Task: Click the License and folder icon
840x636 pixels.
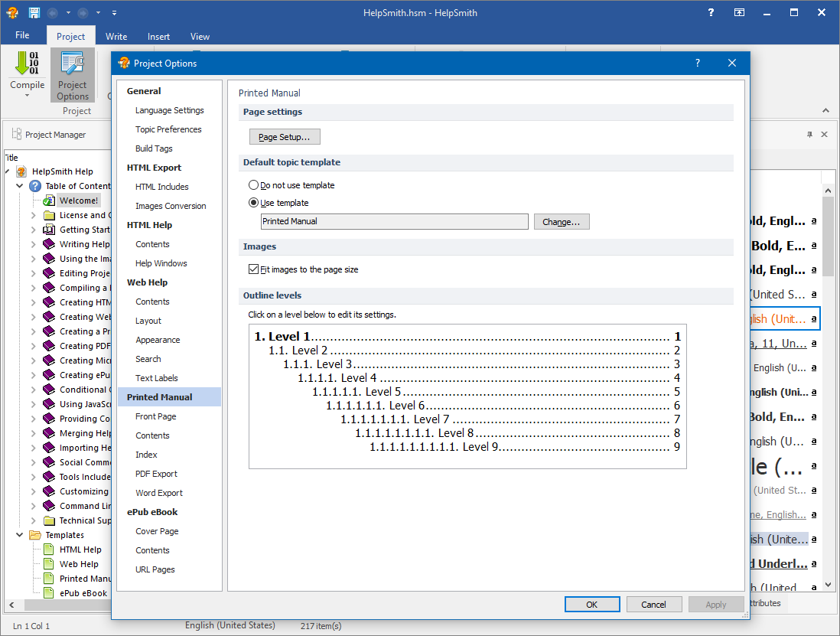Action: (x=49, y=215)
